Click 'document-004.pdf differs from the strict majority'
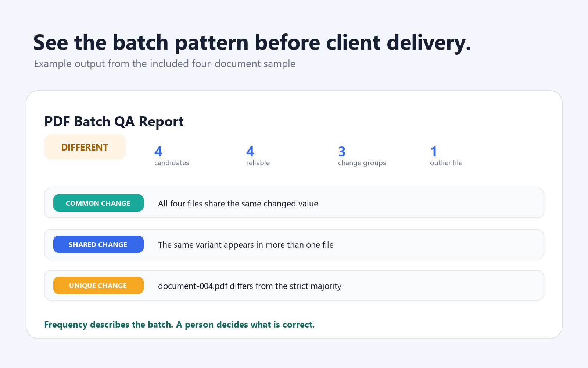Image resolution: width=588 pixels, height=368 pixels. pyautogui.click(x=250, y=286)
